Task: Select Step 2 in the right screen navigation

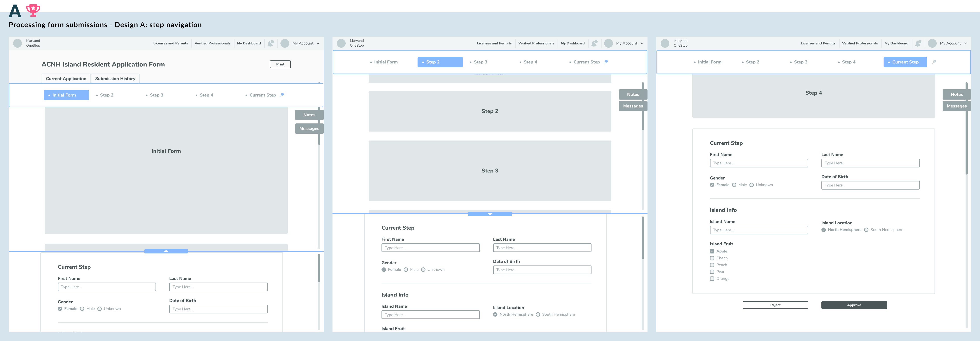Action: point(751,62)
